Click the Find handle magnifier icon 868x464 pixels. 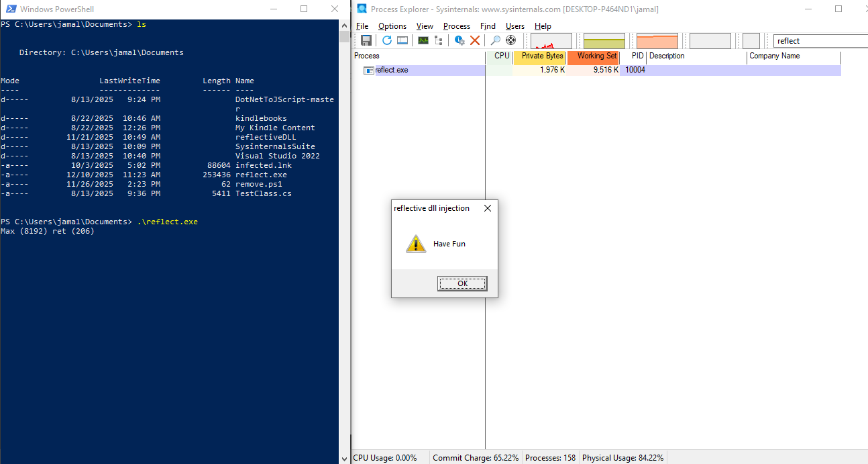click(496, 40)
